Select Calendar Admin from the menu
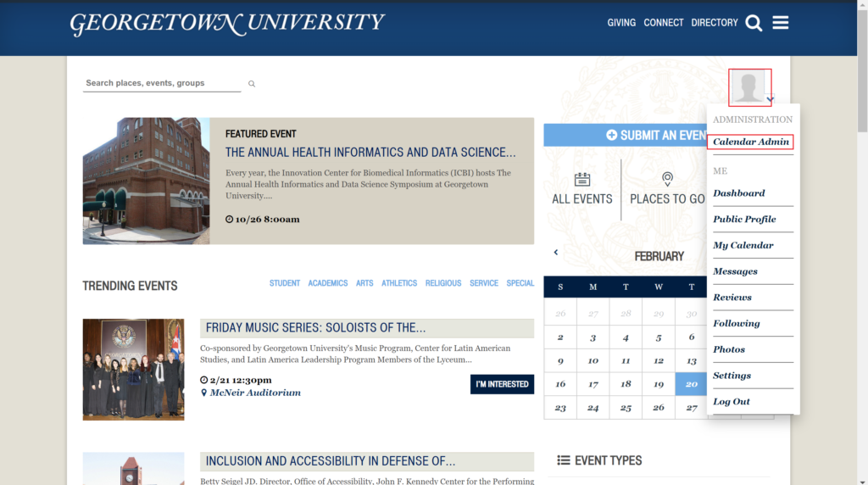868x485 pixels. [x=751, y=142]
